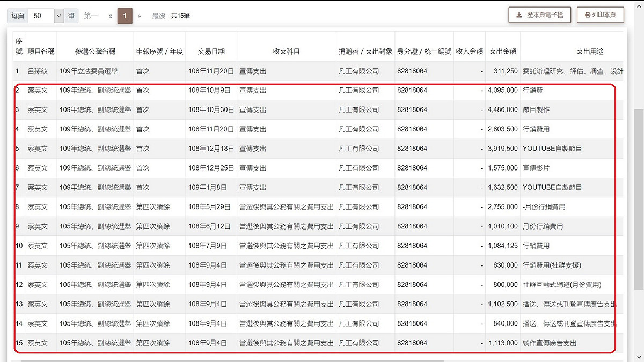Click the amount 3,919,500 cell
This screenshot has height=362, width=644.
[x=503, y=149]
